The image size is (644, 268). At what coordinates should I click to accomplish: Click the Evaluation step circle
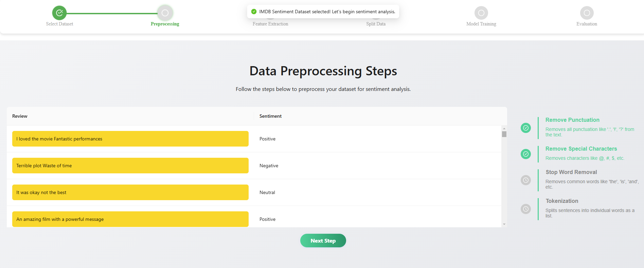tap(587, 13)
